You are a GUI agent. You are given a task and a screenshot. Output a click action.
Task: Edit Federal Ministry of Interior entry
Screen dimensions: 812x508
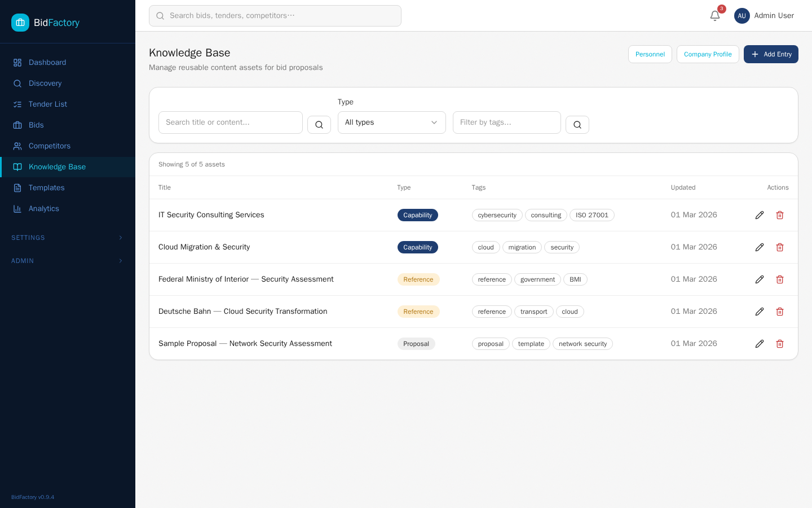[x=760, y=279]
